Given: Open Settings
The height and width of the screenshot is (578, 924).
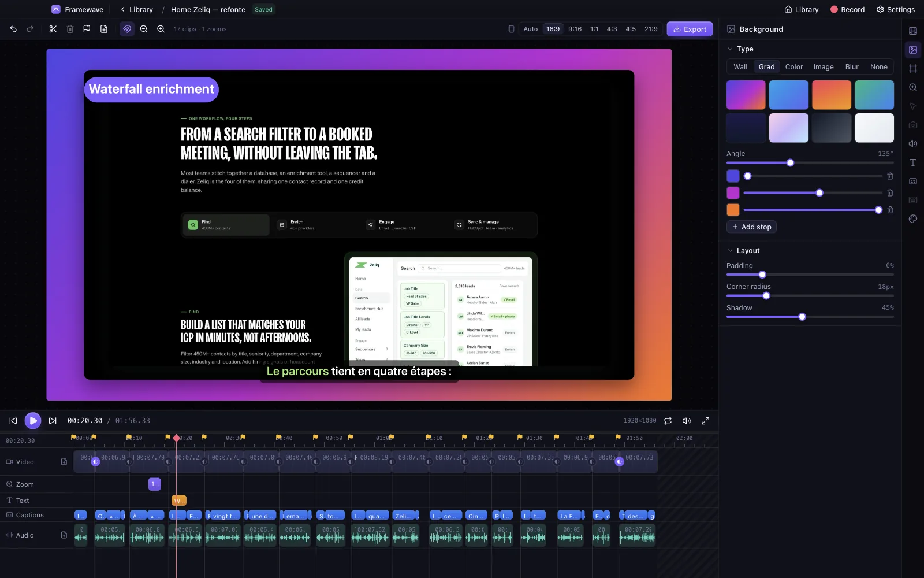Looking at the screenshot, I should pos(895,10).
